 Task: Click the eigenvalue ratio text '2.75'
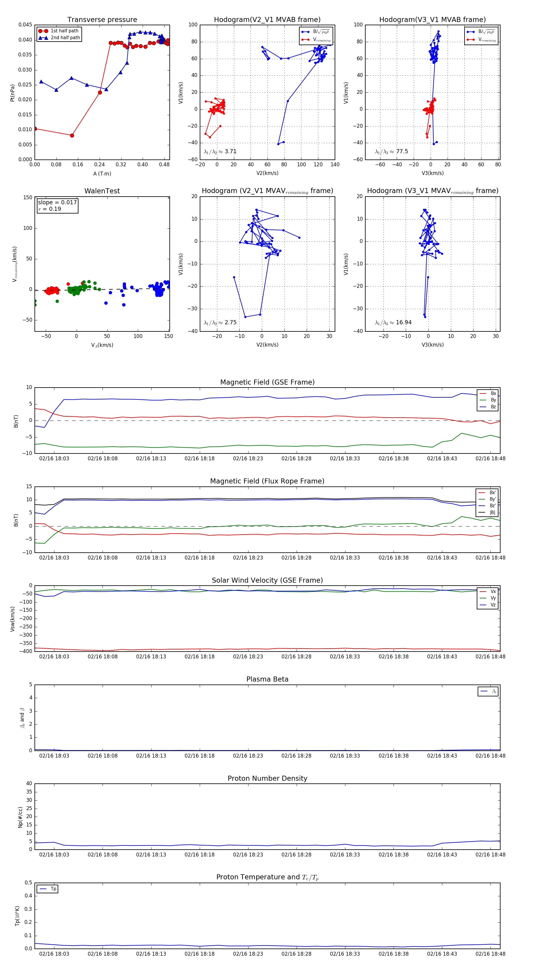(231, 323)
